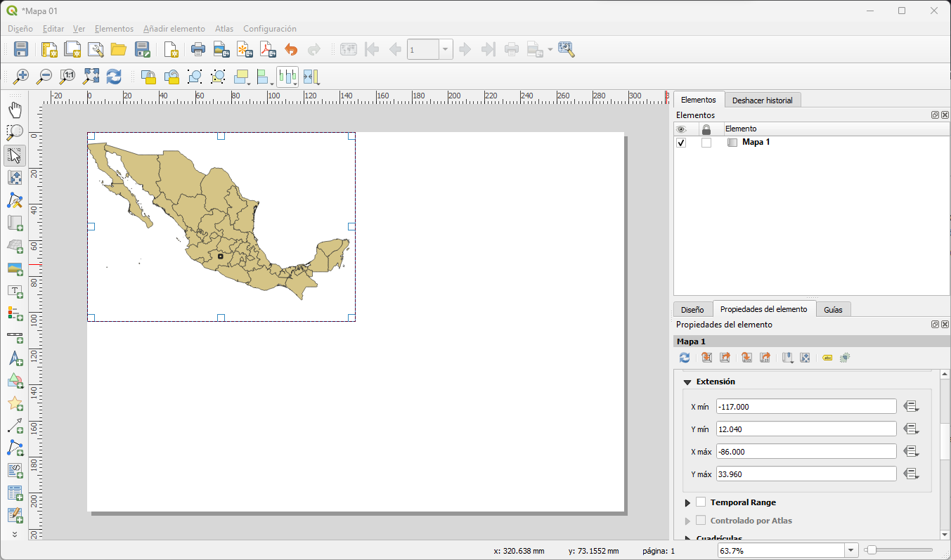Zoom in with the magnifier plus icon

[21, 76]
